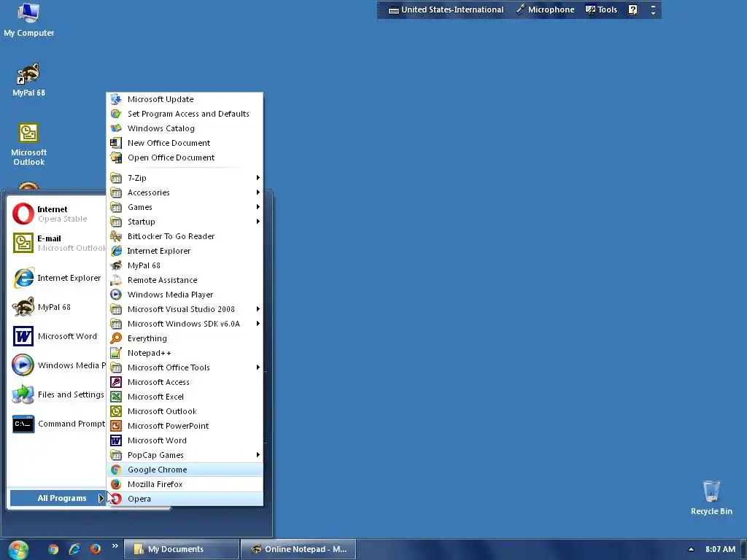Launch Notepad++ from the programs list
The height and width of the screenshot is (560, 747).
[185, 353]
